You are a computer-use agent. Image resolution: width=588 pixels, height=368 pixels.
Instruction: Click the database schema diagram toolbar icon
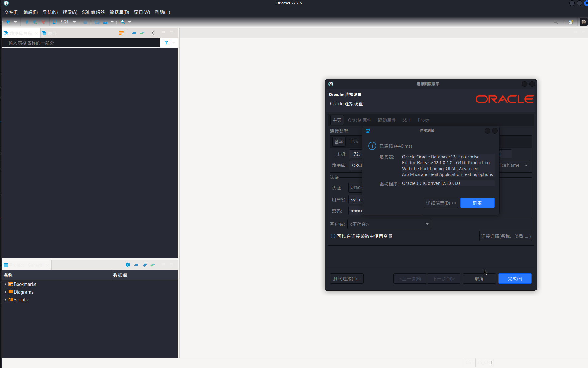tap(105, 22)
